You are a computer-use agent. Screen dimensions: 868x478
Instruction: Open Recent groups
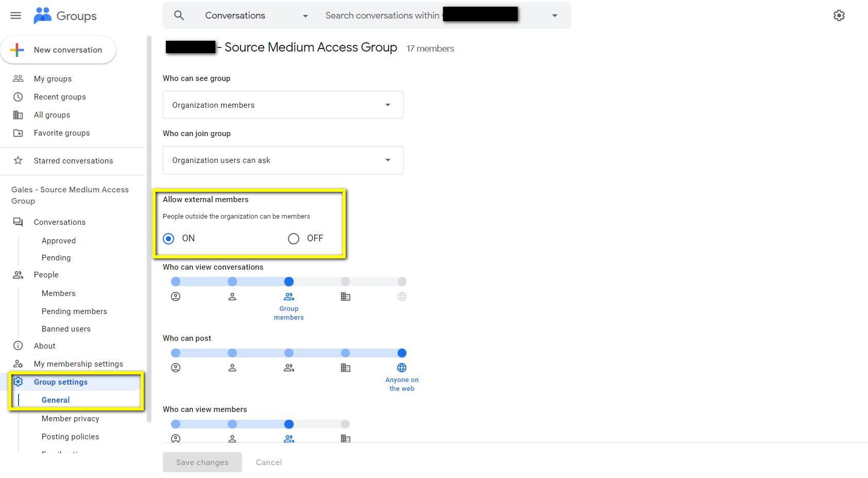tap(60, 97)
